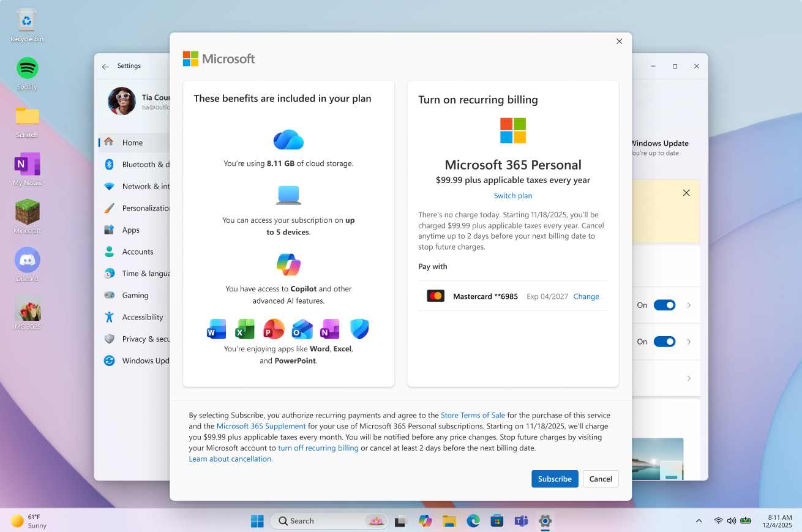Click the Excel app icon
Image resolution: width=802 pixels, height=532 pixels.
coord(245,329)
